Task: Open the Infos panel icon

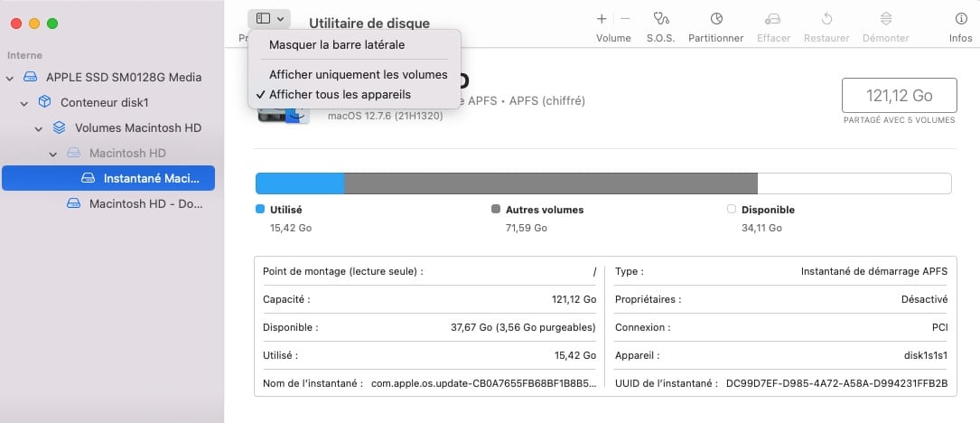Action: coord(960,19)
